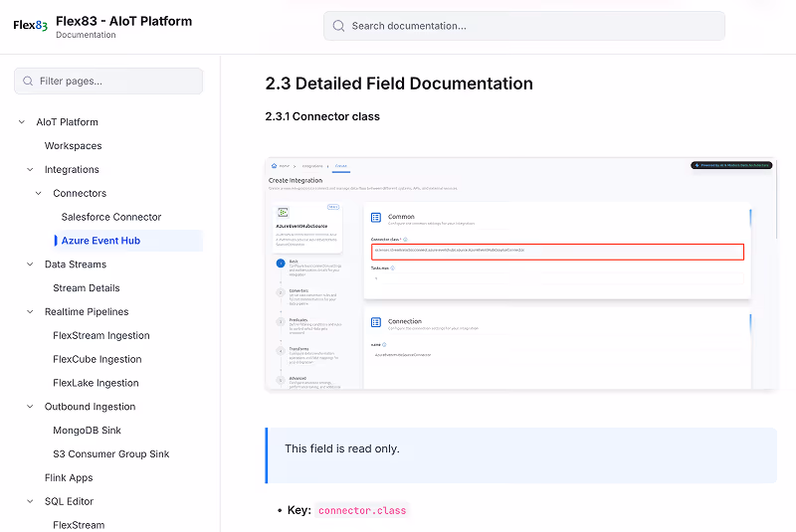Open the Create Integration screenshot image
This screenshot has height=532, width=796.
point(520,273)
